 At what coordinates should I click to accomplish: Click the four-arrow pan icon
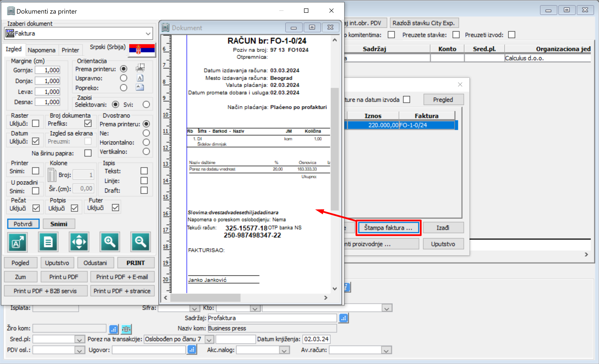pos(79,242)
